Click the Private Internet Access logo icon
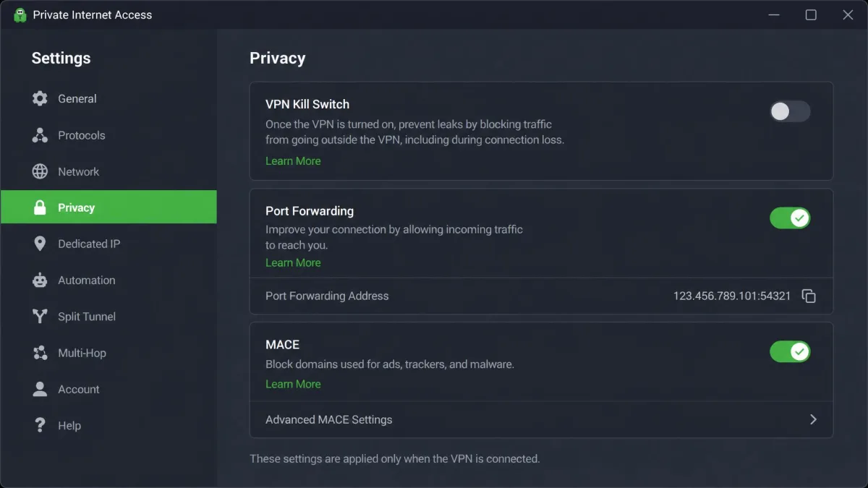868x488 pixels. pyautogui.click(x=20, y=14)
